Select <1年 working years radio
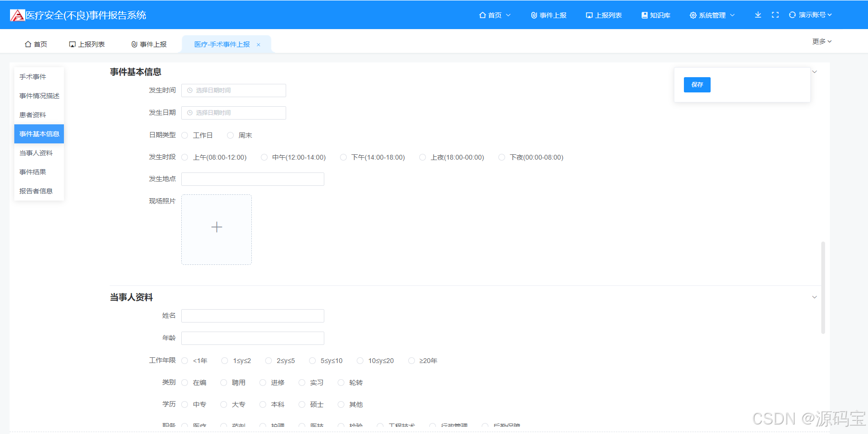 click(185, 361)
